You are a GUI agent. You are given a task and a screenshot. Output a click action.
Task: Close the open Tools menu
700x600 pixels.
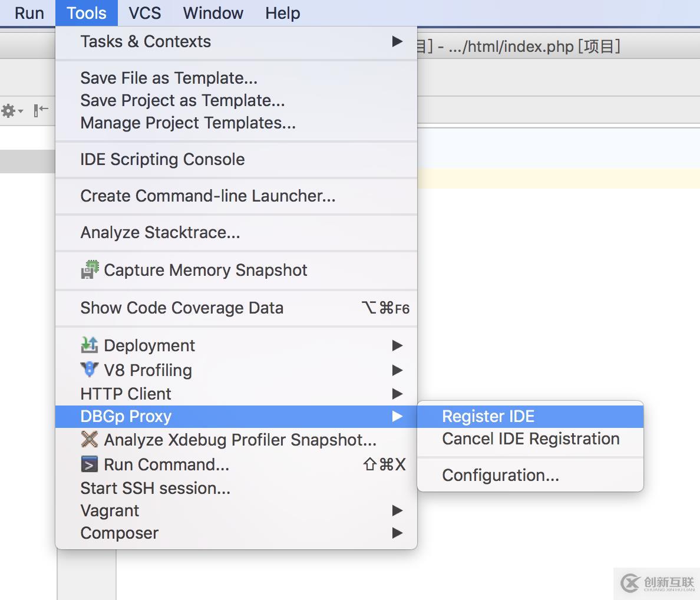pos(86,13)
